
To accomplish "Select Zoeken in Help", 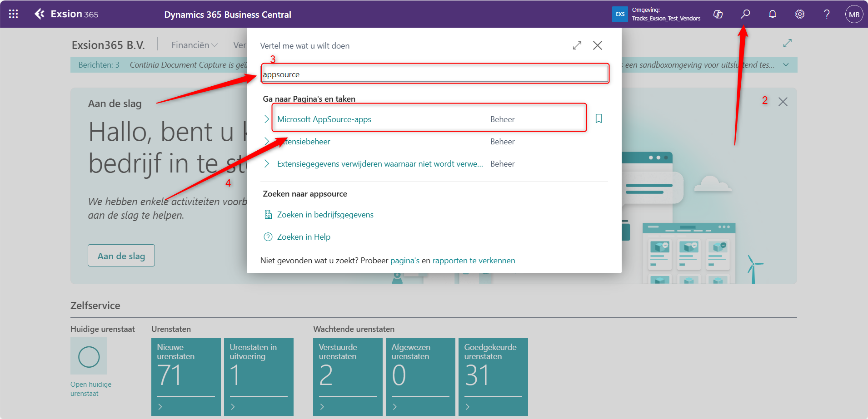I will coord(304,237).
